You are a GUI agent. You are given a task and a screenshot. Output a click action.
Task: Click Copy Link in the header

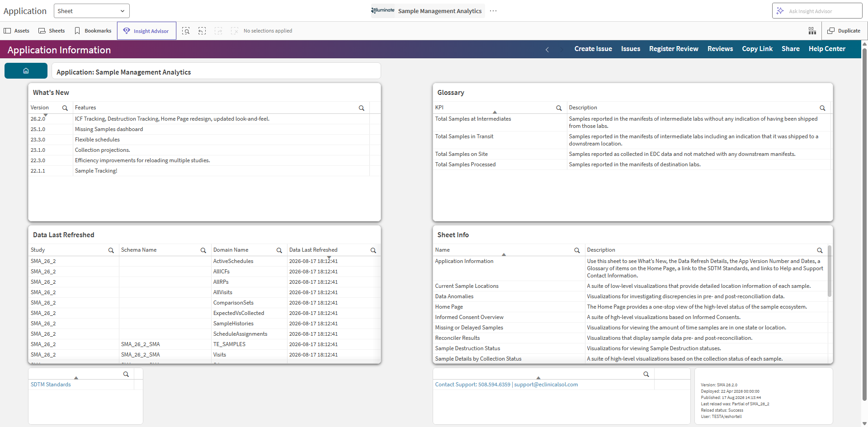757,49
